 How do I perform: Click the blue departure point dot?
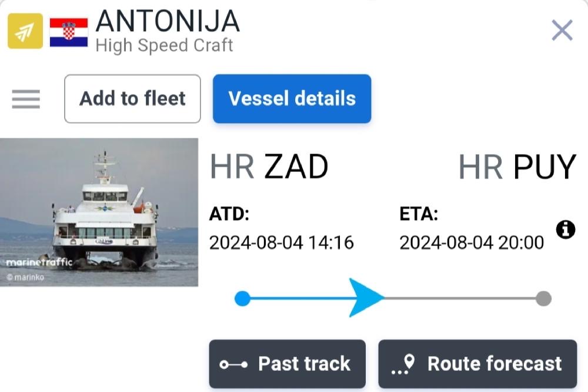[242, 298]
